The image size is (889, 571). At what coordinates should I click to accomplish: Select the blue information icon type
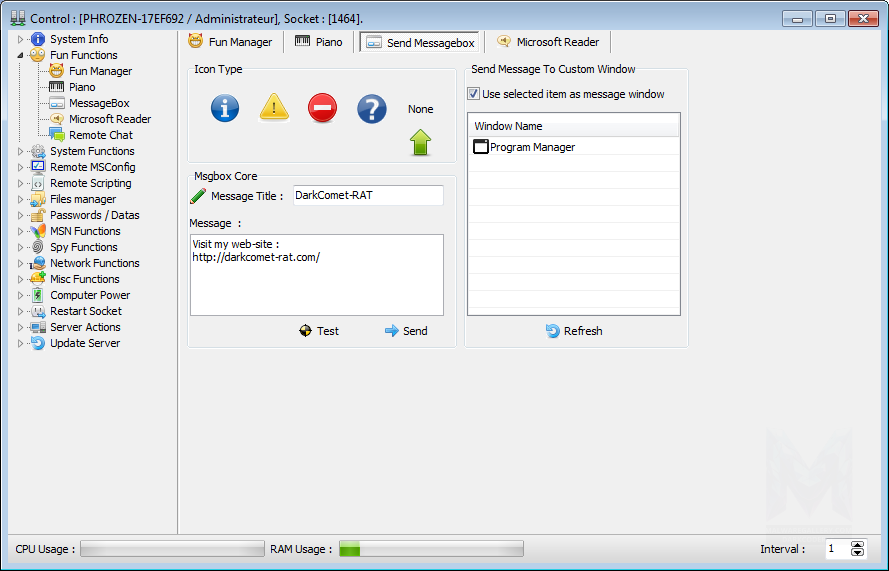point(225,108)
